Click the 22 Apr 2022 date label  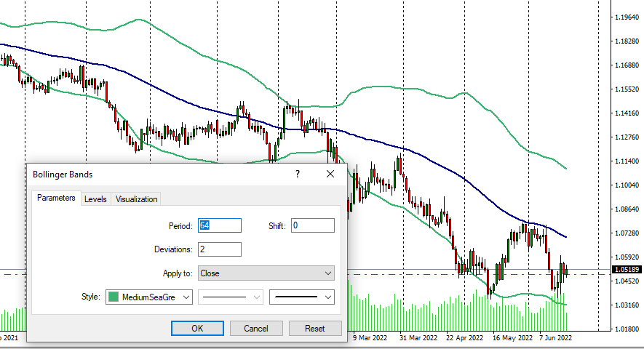(x=464, y=338)
